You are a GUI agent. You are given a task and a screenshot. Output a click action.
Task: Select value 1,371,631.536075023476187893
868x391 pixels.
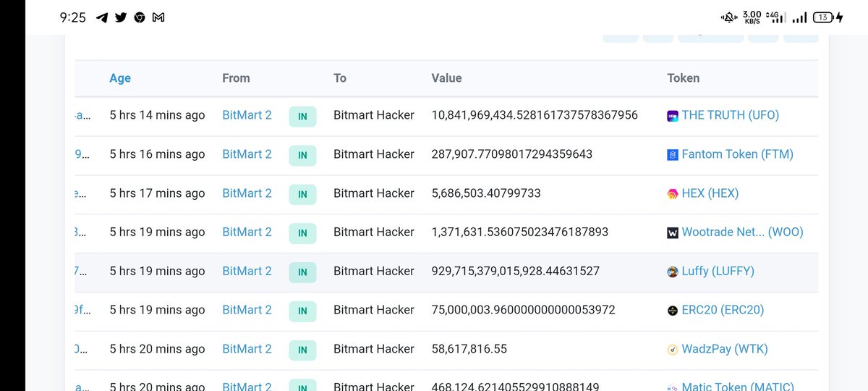click(x=520, y=232)
